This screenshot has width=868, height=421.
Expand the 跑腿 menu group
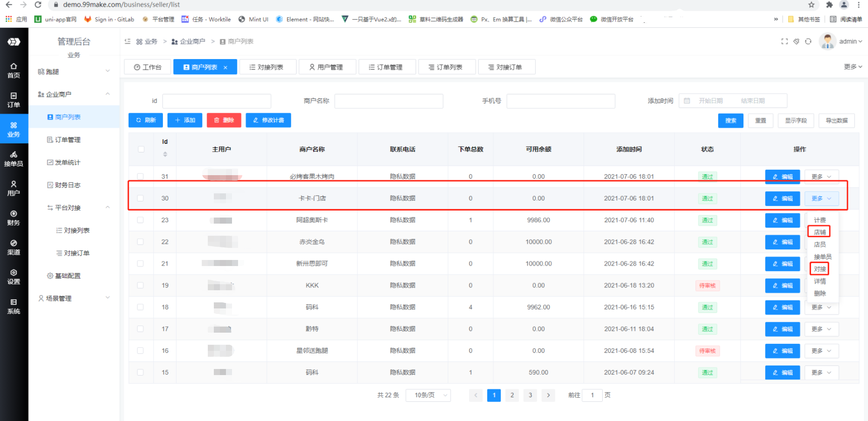(x=74, y=72)
